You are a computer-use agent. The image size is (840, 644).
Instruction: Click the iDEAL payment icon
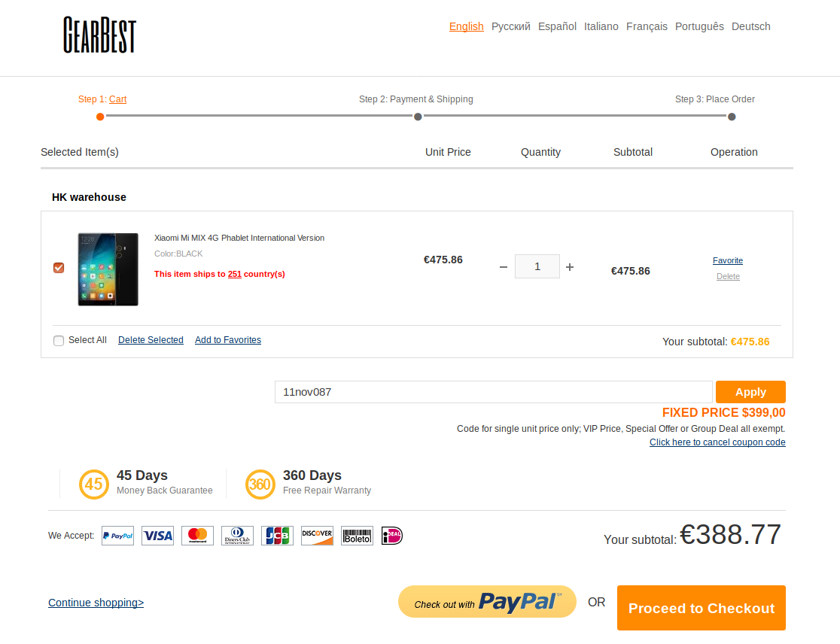(392, 536)
